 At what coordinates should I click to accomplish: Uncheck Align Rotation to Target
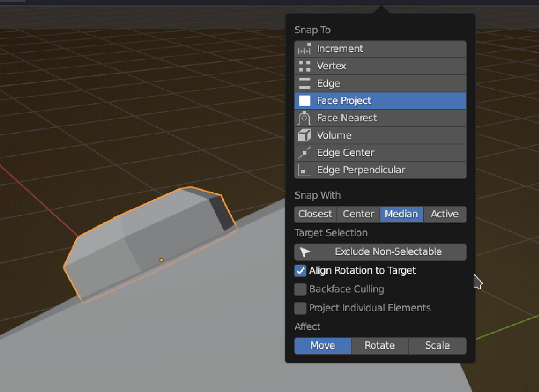point(301,271)
